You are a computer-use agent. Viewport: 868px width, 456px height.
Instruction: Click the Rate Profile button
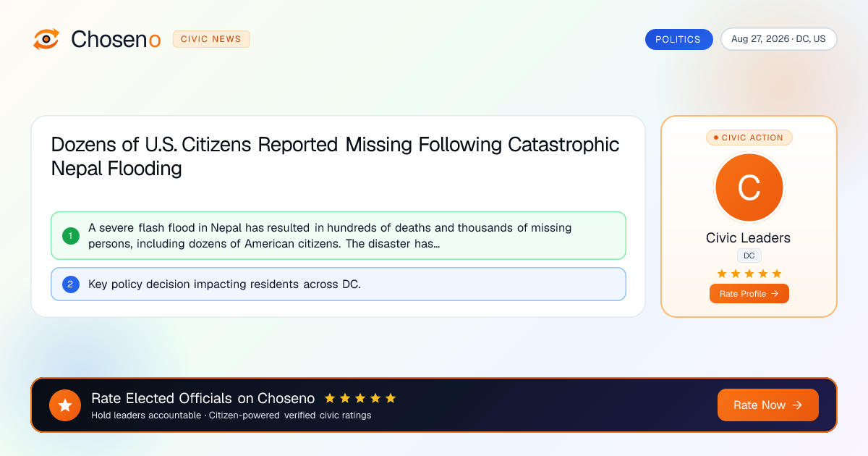(749, 294)
